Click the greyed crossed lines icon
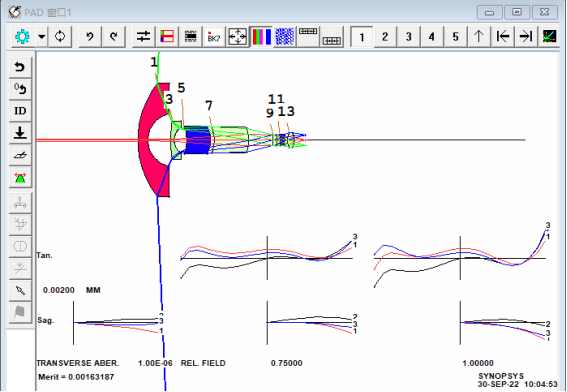 20,268
